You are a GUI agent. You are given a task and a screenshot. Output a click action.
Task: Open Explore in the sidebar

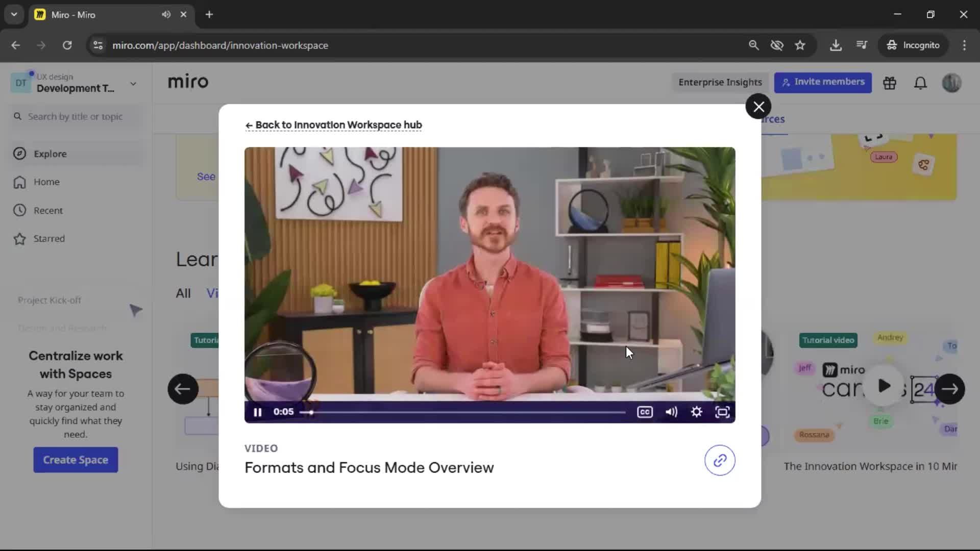coord(77,154)
